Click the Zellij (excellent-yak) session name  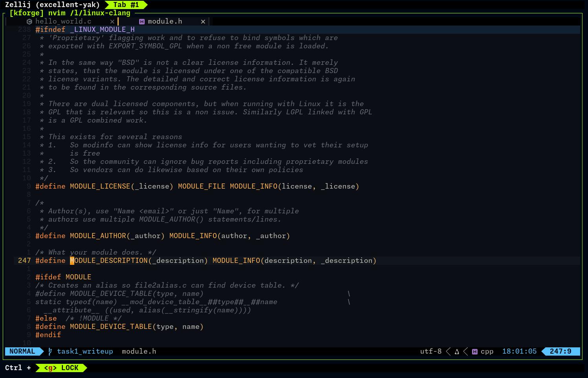click(x=52, y=5)
